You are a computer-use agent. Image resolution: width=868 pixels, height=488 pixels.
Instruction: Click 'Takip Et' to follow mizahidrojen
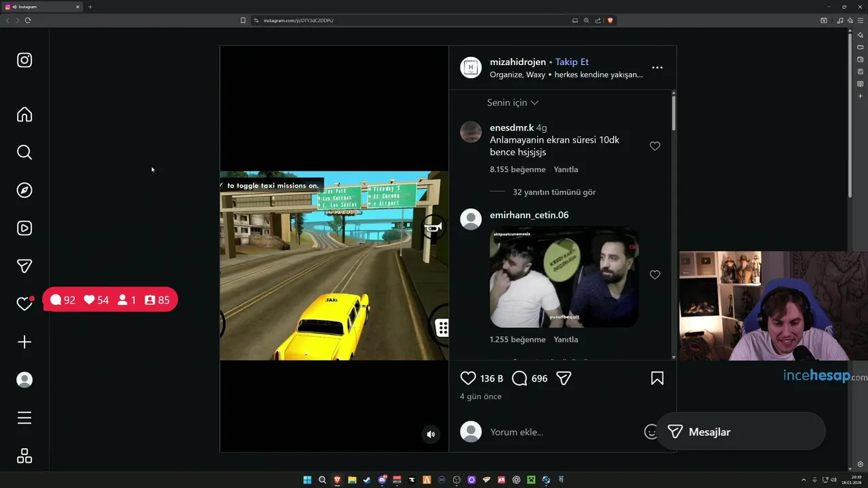[572, 62]
